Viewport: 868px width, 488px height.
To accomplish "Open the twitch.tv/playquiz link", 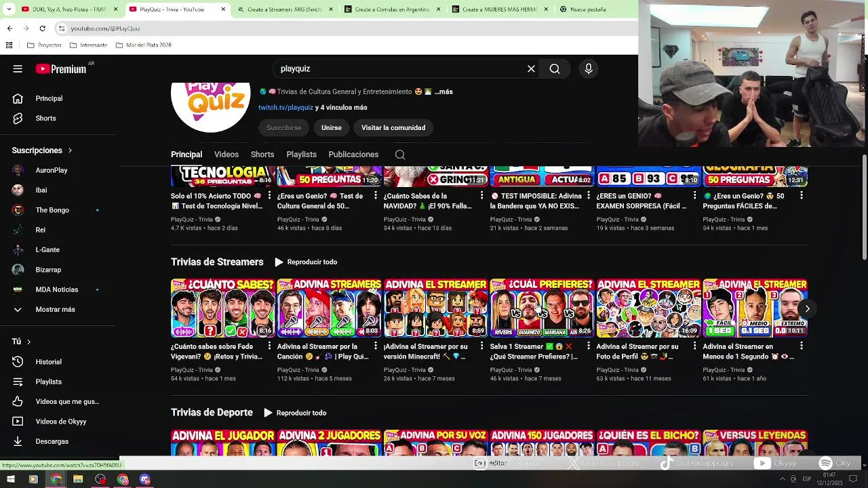I will [x=285, y=107].
